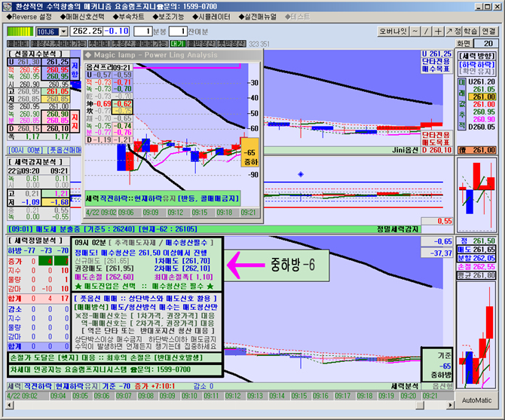Viewport: 505px width, 420px height.
Task: Click the price change value -0.10
Action: click(116, 31)
